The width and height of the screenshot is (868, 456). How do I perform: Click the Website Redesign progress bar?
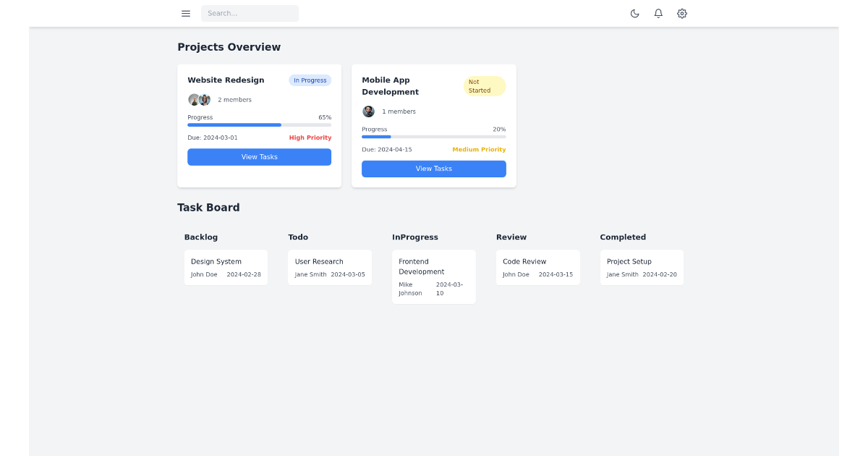(259, 124)
